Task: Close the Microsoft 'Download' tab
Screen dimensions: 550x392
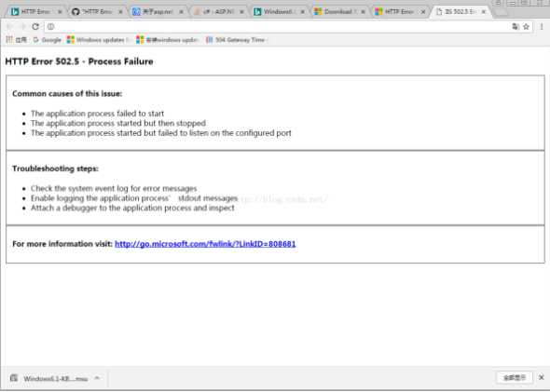Action: click(x=363, y=12)
